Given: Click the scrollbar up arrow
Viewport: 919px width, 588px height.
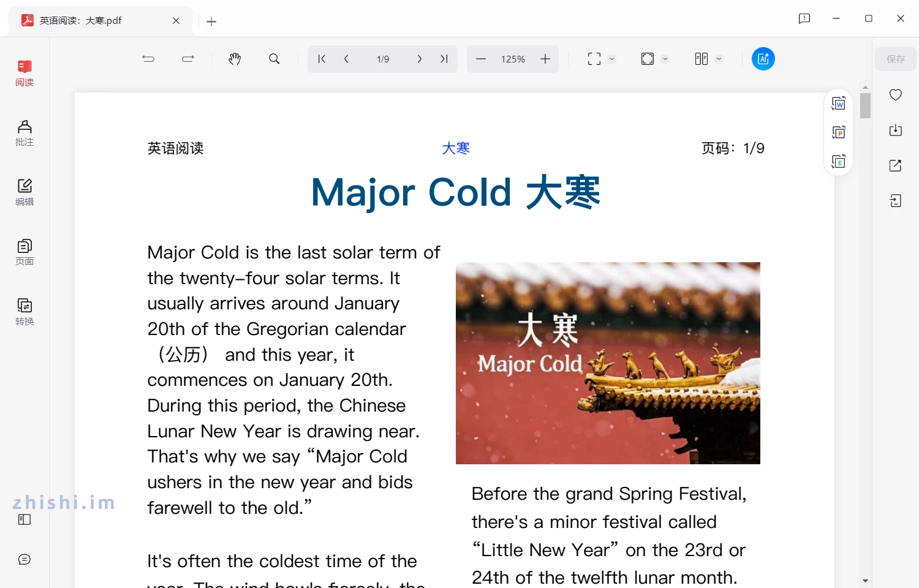Looking at the screenshot, I should [x=865, y=87].
